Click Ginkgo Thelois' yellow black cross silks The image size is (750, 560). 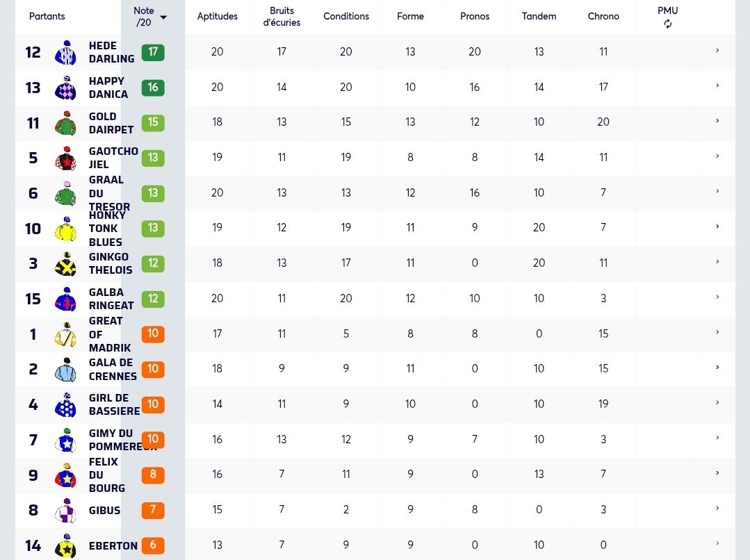coord(65,264)
